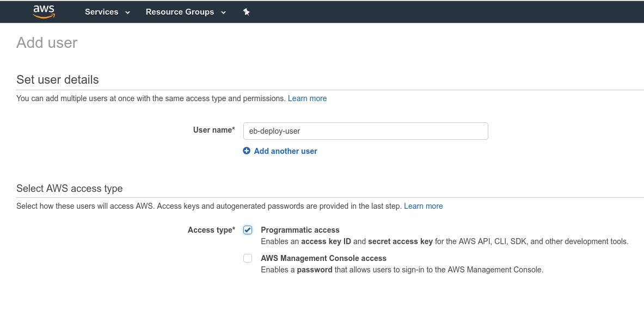Click the Add user page heading
The height and width of the screenshot is (311, 644).
[47, 42]
